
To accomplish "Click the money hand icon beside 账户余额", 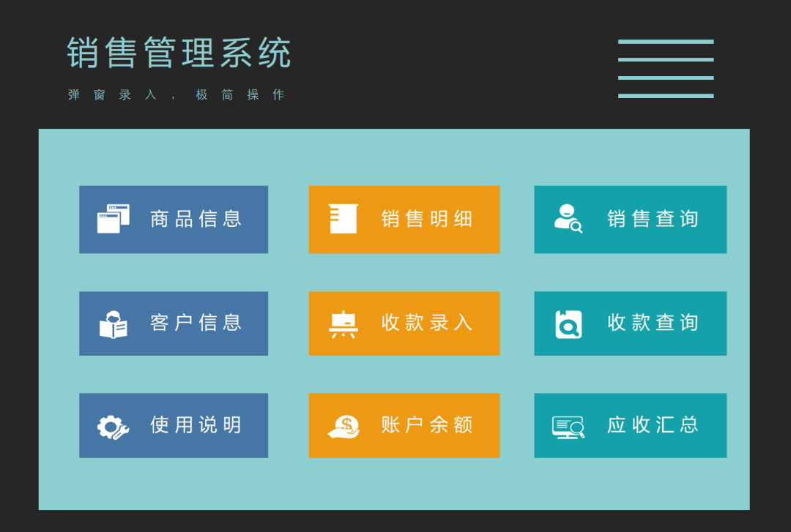I will [x=343, y=426].
